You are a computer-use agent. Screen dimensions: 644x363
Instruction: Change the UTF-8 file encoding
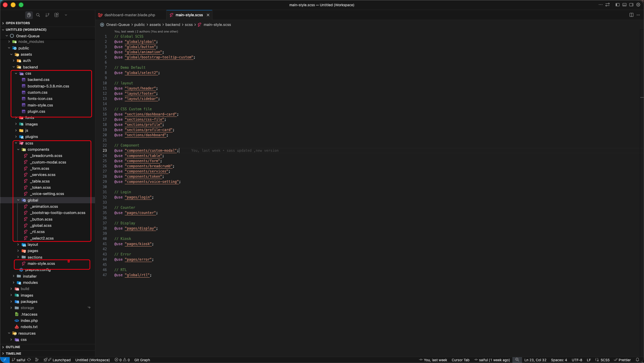pyautogui.click(x=577, y=360)
